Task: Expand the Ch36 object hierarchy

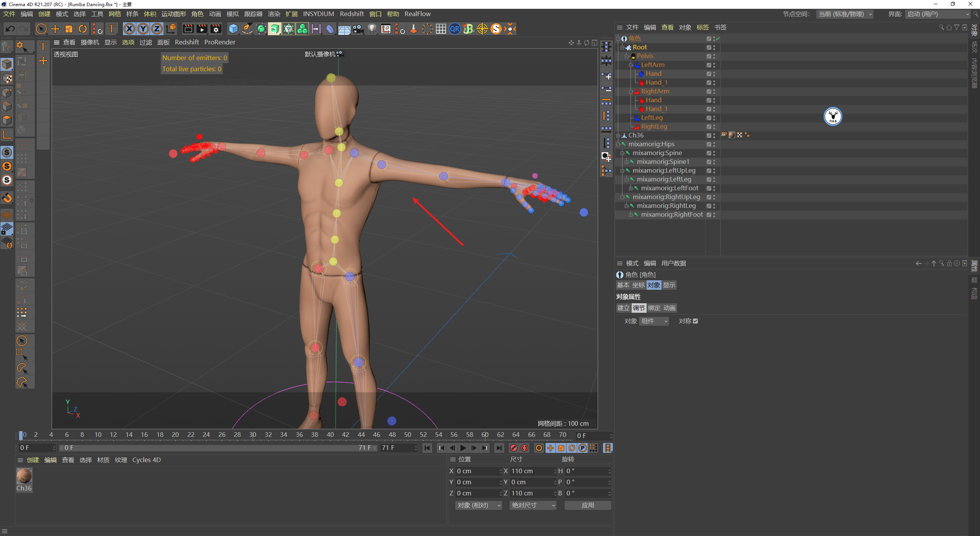Action: coord(618,135)
